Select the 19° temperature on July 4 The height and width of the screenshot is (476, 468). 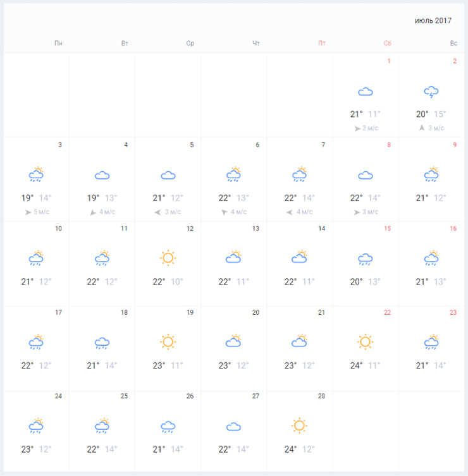93,198
